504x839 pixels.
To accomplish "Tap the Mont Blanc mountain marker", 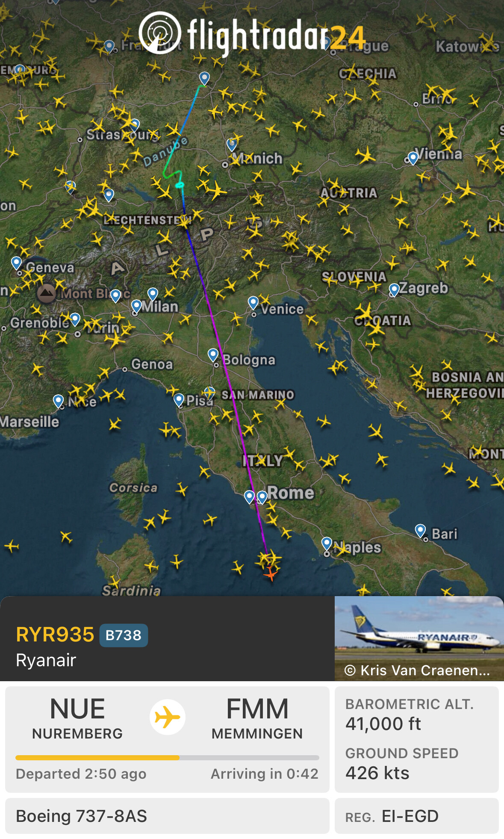I will coord(46,293).
